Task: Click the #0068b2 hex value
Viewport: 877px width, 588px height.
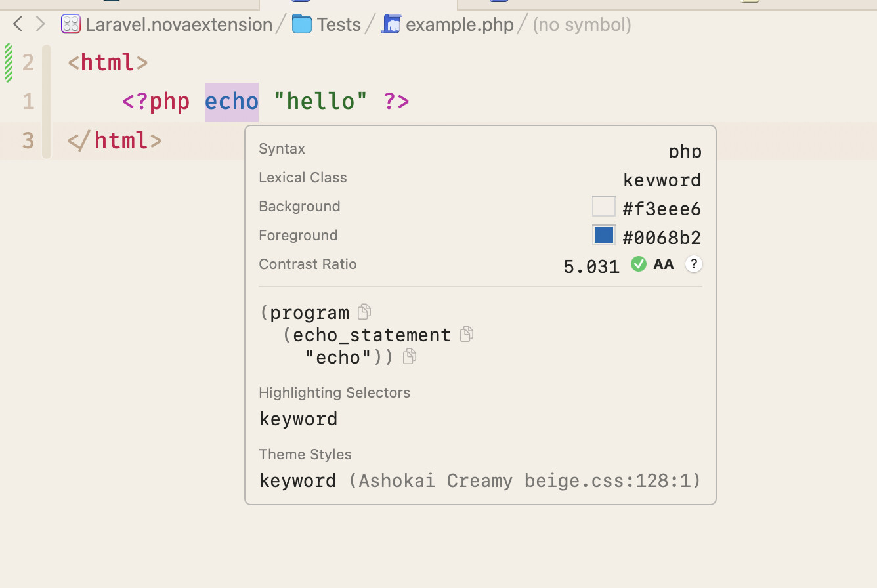Action: tap(662, 238)
